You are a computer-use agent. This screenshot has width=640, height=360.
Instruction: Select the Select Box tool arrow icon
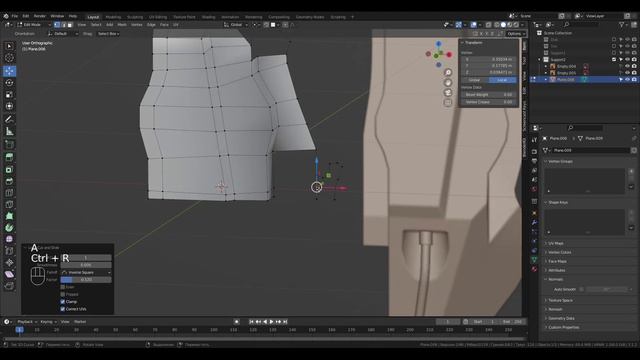point(9,46)
